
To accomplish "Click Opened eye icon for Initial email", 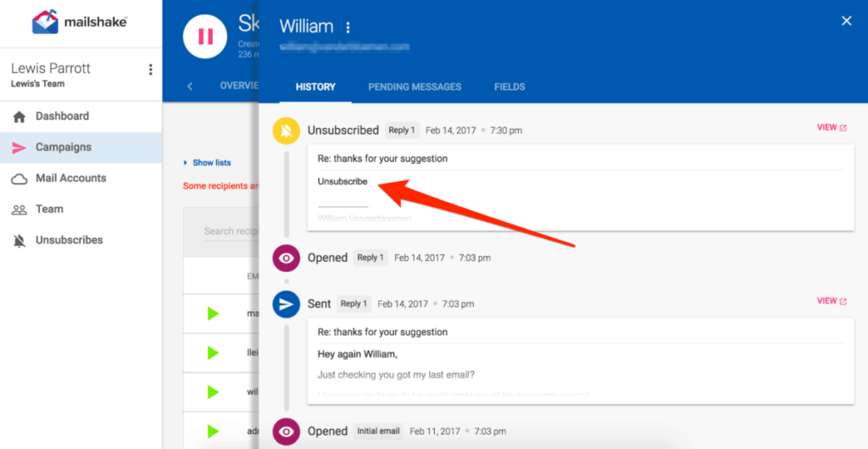I will tap(287, 432).
